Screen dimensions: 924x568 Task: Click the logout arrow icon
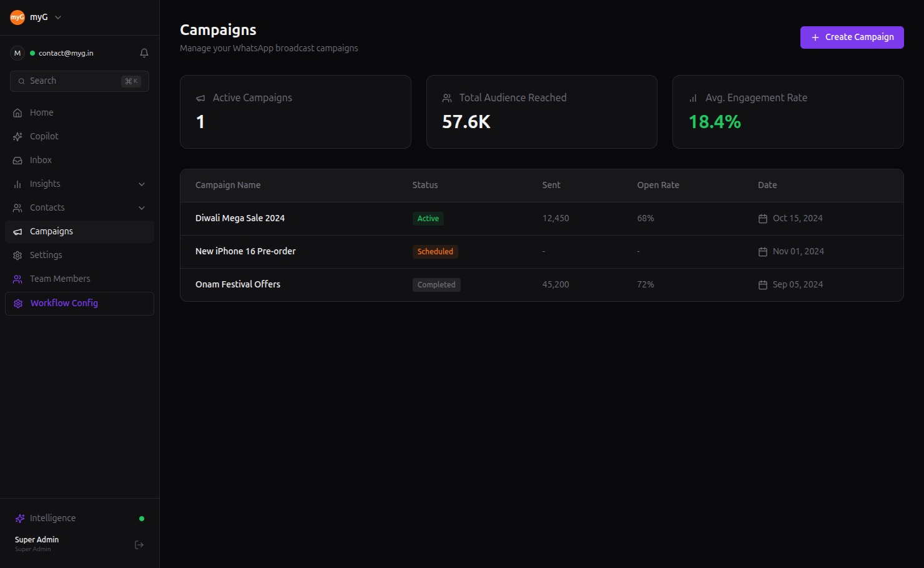139,545
